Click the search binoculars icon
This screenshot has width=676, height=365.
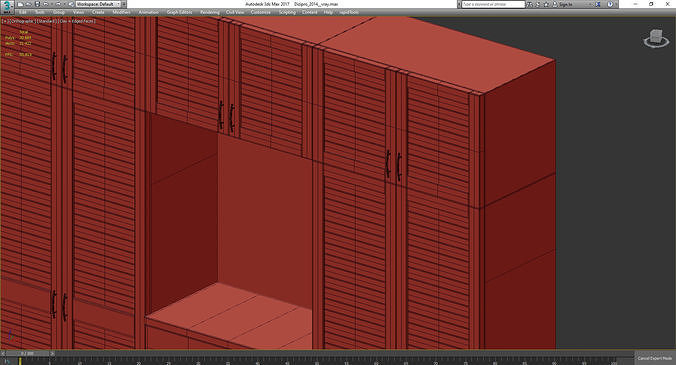tap(529, 4)
